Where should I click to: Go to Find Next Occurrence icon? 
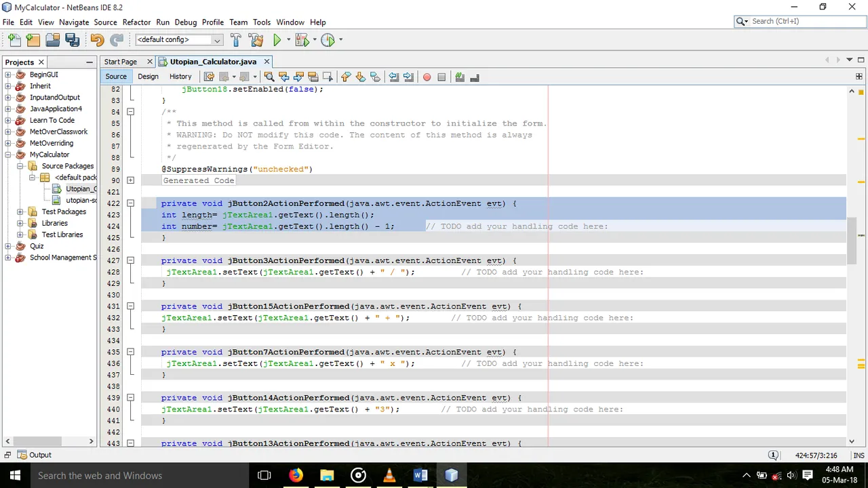point(298,77)
